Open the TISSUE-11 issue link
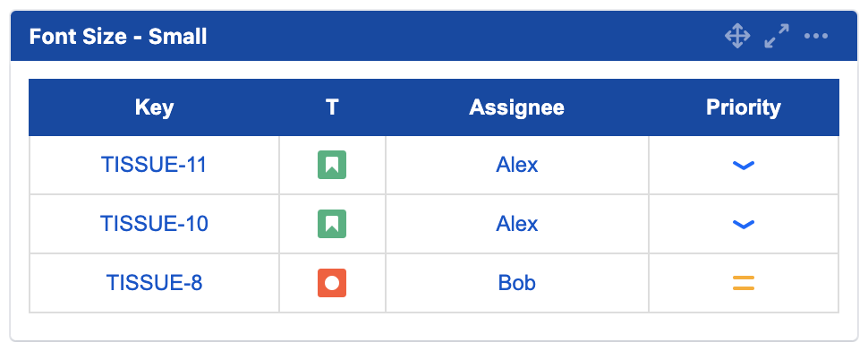This screenshot has width=868, height=351. [154, 165]
